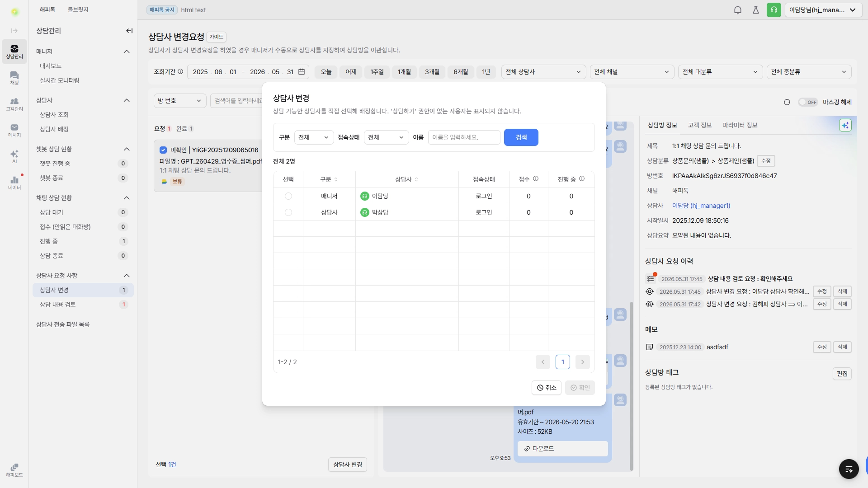Collapse 상담사 요청 사항 section

click(x=127, y=276)
